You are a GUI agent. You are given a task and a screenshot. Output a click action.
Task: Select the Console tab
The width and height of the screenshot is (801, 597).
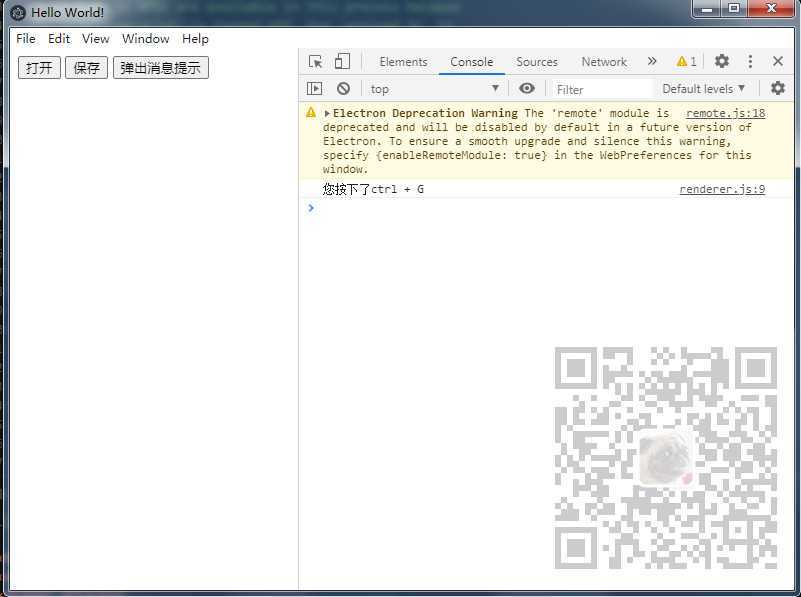tap(472, 62)
